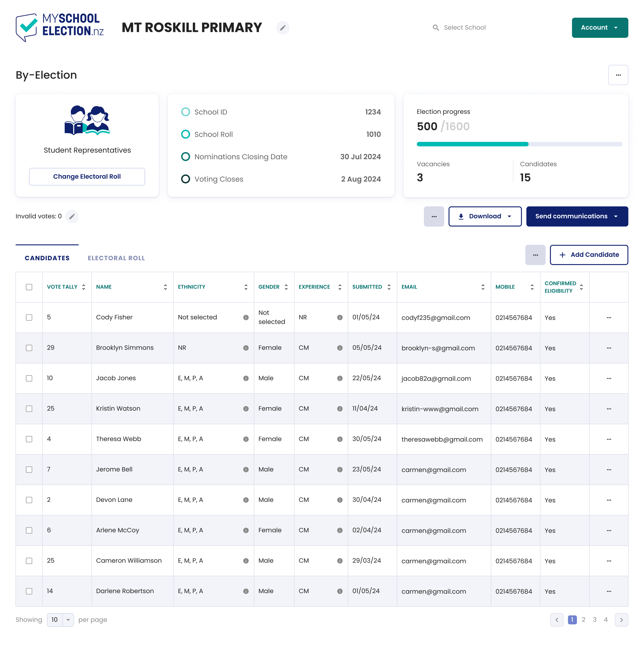The height and width of the screenshot is (646, 644).
Task: Click Add Candidate
Action: 588,255
